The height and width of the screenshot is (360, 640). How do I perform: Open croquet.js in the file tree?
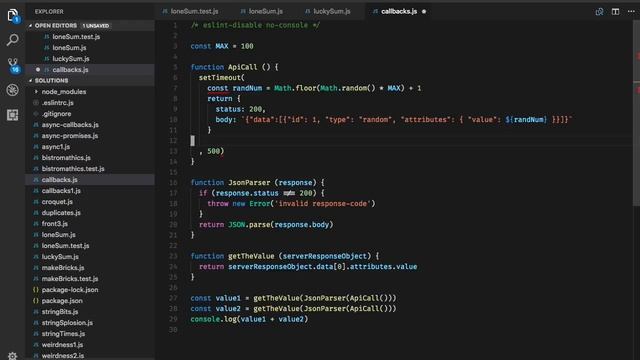point(57,202)
